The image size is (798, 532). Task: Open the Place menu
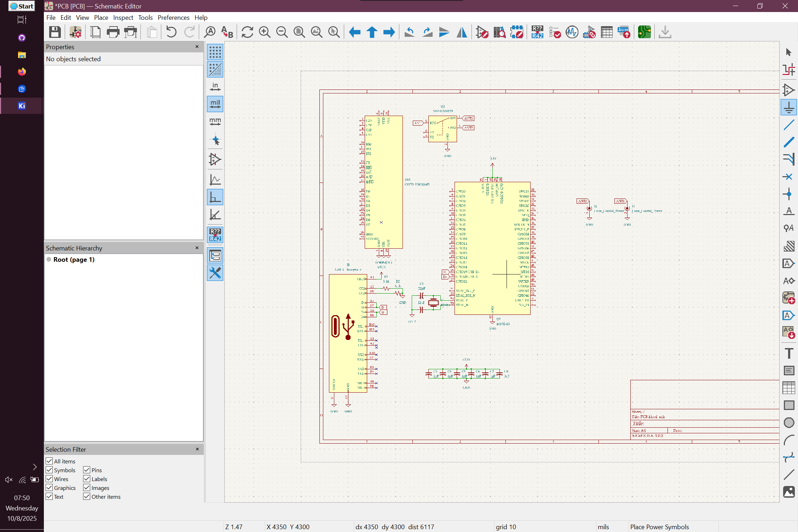click(101, 18)
